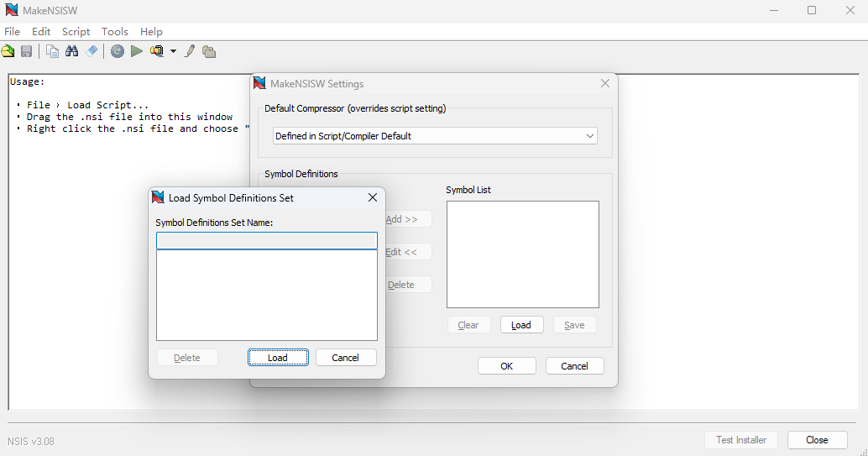
Task: Cancel the Load Symbol Definitions Set dialog
Action: tap(346, 358)
